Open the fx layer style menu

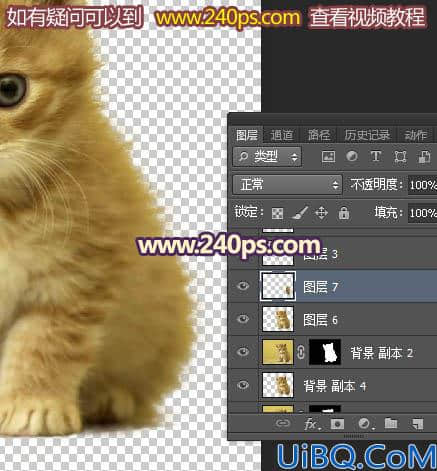point(311,424)
